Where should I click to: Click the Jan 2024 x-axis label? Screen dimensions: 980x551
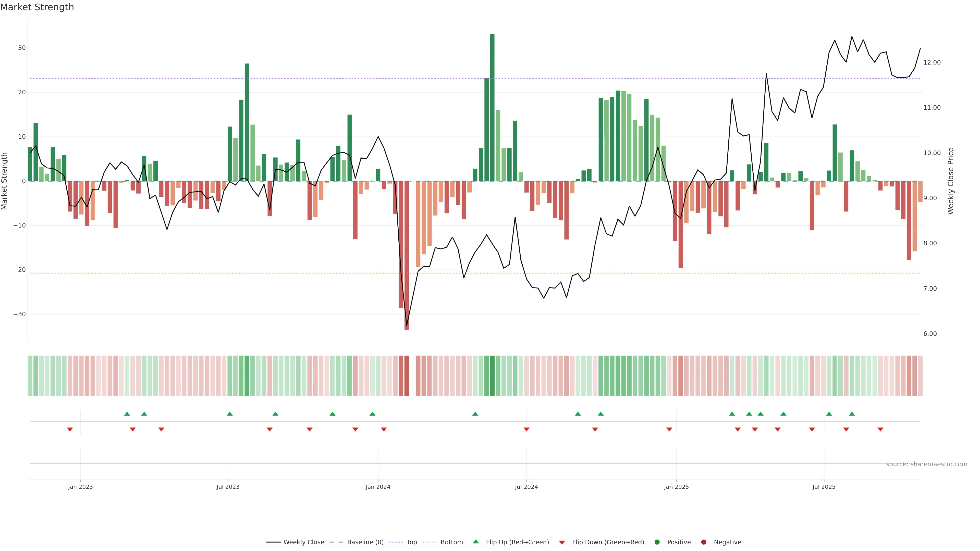click(378, 487)
